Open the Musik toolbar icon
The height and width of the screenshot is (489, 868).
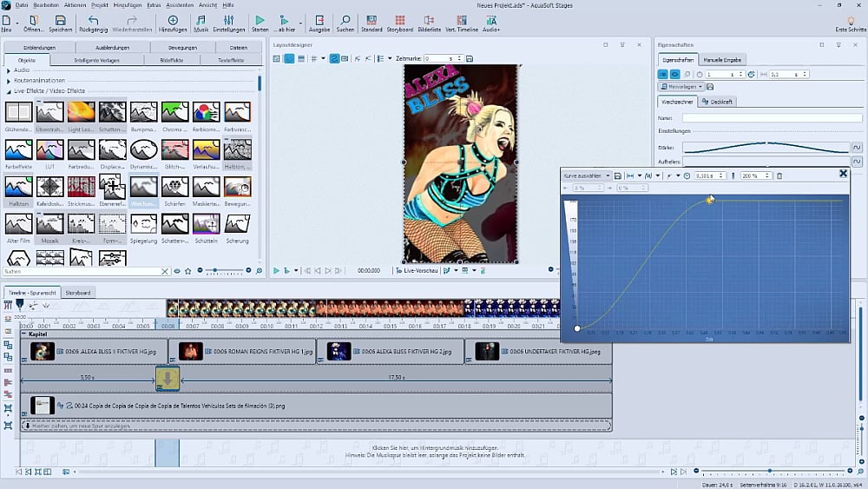[x=201, y=22]
